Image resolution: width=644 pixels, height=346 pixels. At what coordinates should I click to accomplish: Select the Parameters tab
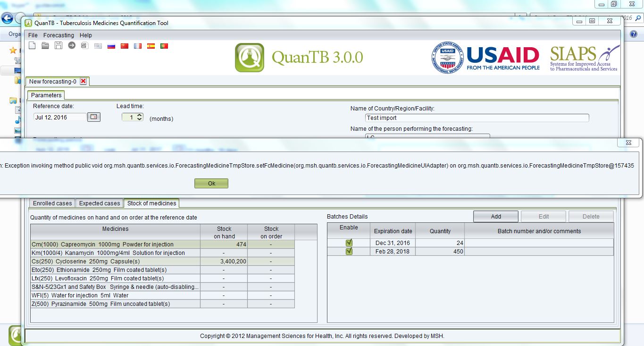pyautogui.click(x=46, y=95)
